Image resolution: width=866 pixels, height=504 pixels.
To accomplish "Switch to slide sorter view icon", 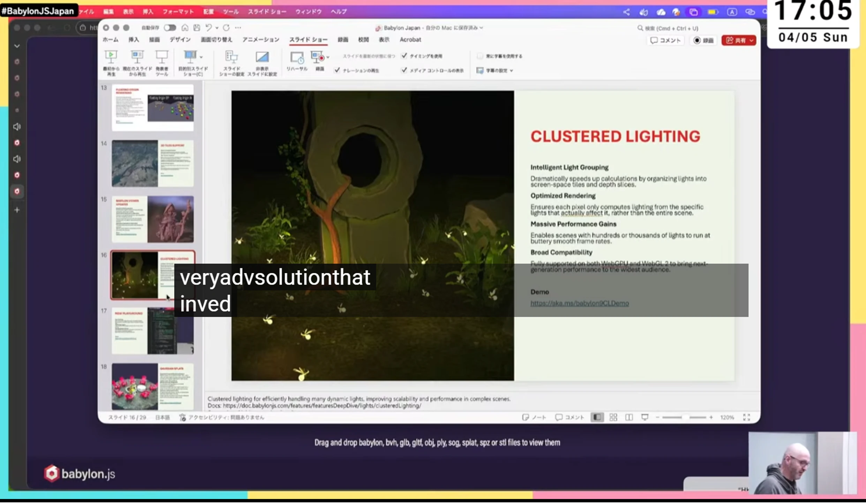I will point(613,418).
